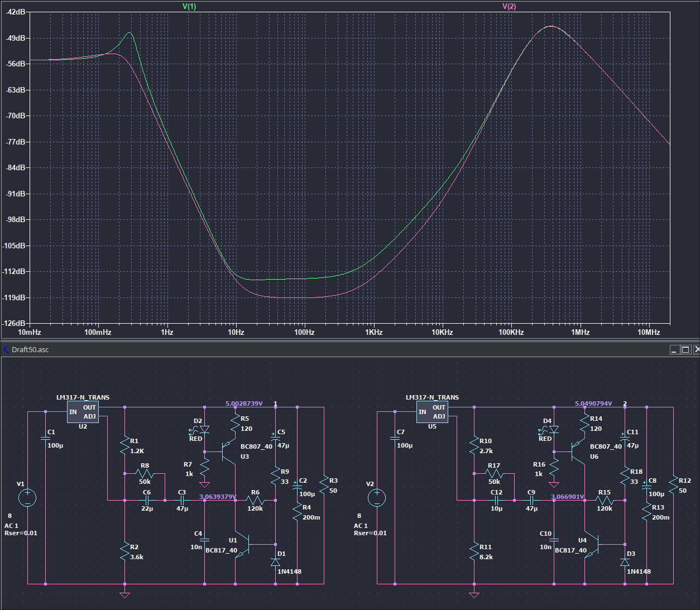Click the V2 voltage source symbol
The height and width of the screenshot is (610, 700).
(x=377, y=498)
